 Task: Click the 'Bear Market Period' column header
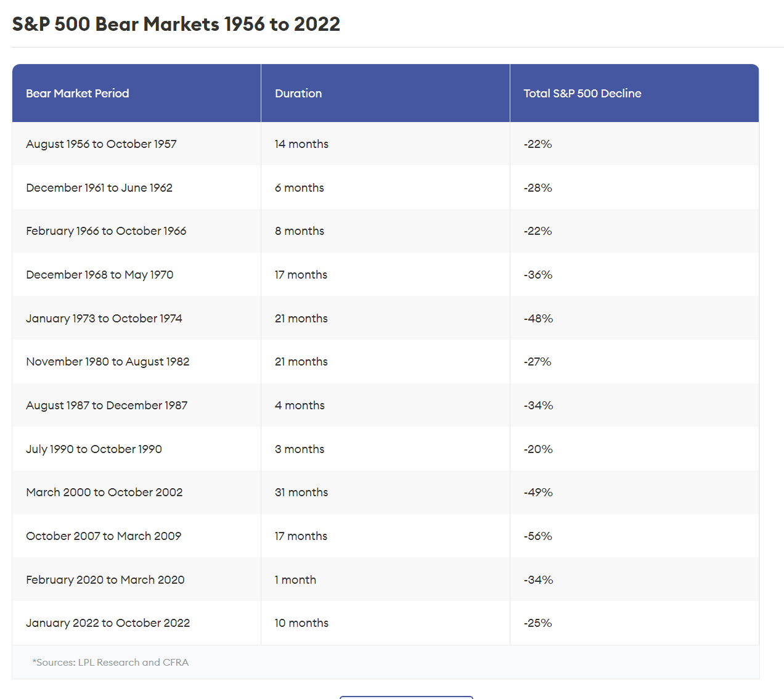click(x=78, y=94)
